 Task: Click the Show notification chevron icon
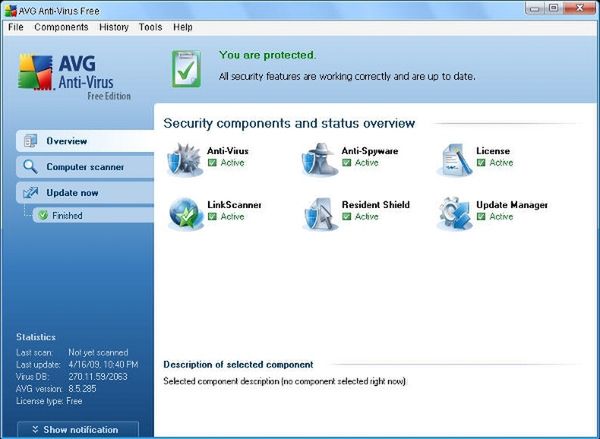(x=35, y=429)
